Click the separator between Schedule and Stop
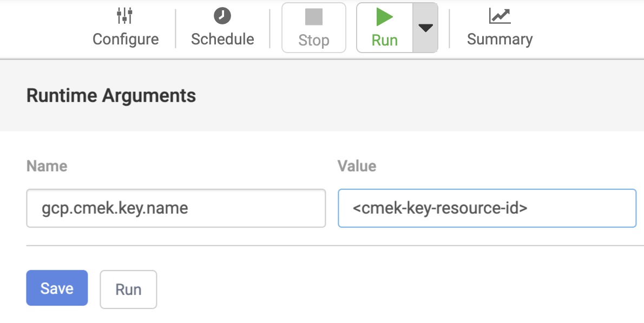644x323 pixels. [x=270, y=28]
